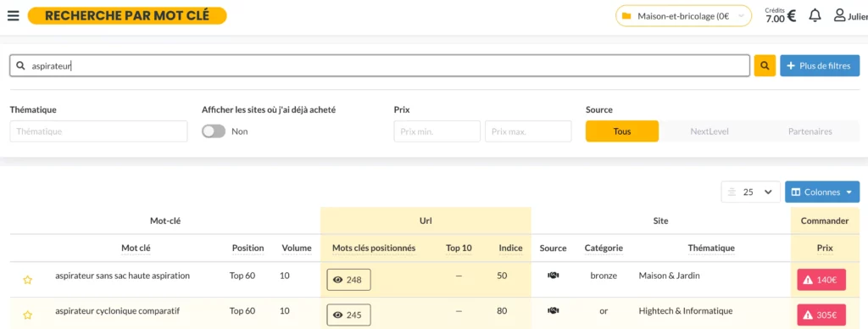Sort by Indice column
This screenshot has height=329, width=868.
click(x=510, y=248)
